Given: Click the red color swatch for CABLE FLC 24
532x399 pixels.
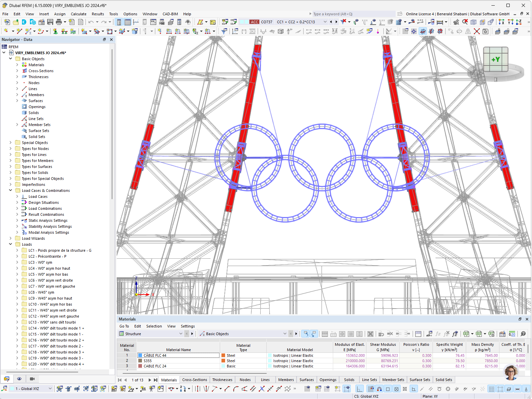Looking at the screenshot, I should point(140,366).
